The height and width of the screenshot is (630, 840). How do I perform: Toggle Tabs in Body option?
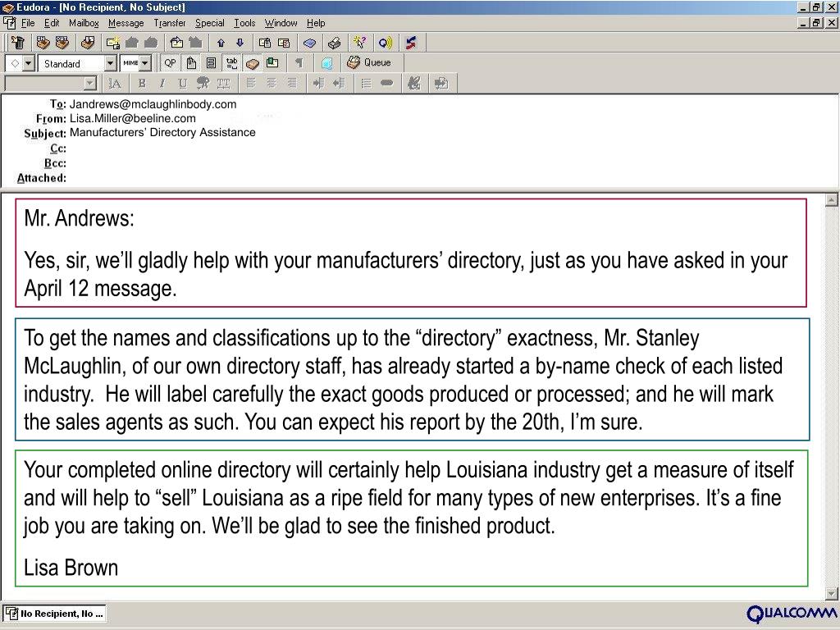tap(231, 62)
